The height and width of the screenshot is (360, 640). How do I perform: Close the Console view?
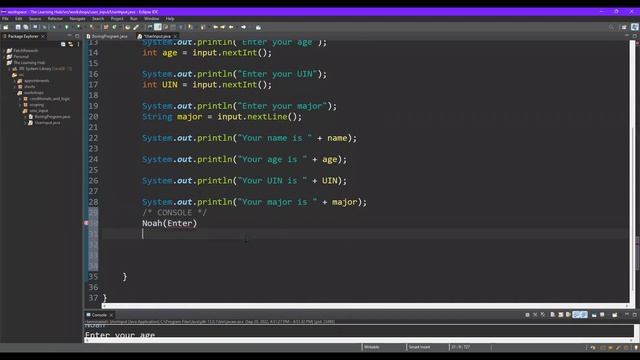coord(111,315)
